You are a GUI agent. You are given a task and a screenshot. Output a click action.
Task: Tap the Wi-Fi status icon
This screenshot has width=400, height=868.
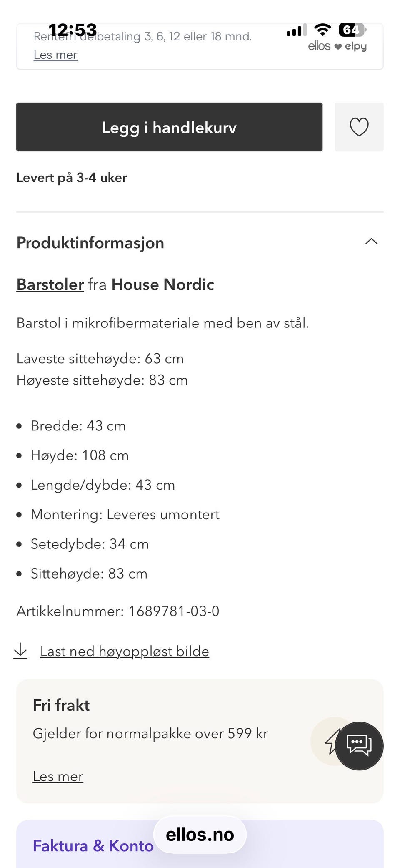[322, 30]
